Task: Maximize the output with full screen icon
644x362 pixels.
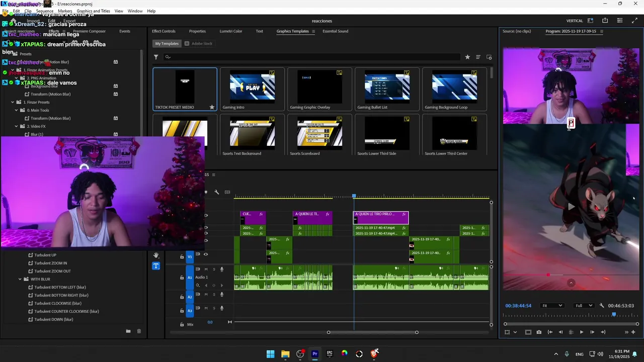Action: click(634, 21)
